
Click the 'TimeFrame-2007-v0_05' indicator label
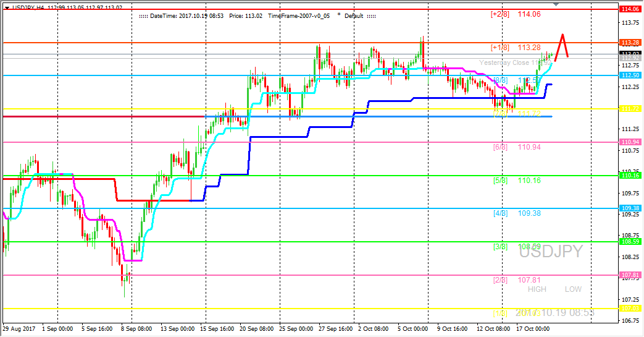click(299, 16)
